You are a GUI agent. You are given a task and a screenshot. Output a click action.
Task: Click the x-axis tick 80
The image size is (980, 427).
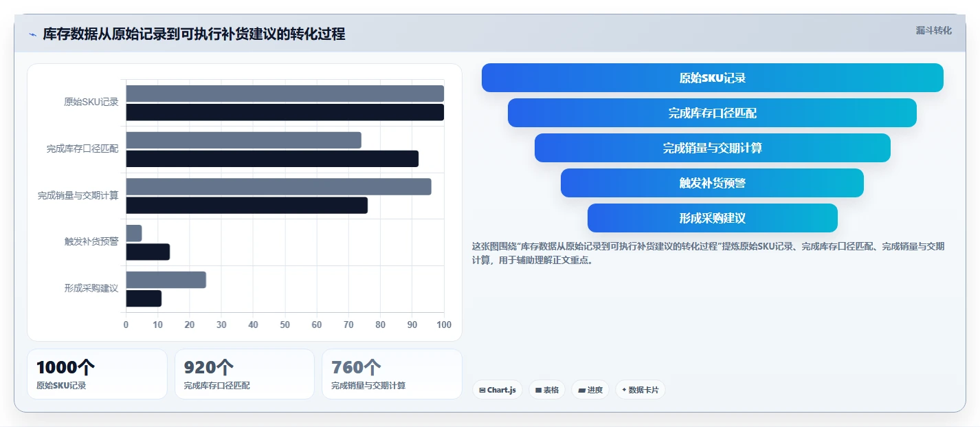point(380,325)
